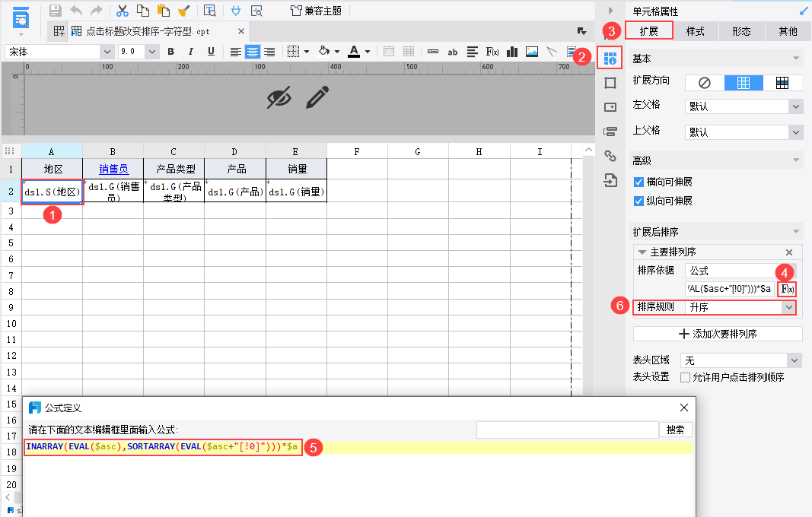812x517 pixels.
Task: Toggle the crossed-eye visibility icon in parameter pane
Action: [279, 97]
